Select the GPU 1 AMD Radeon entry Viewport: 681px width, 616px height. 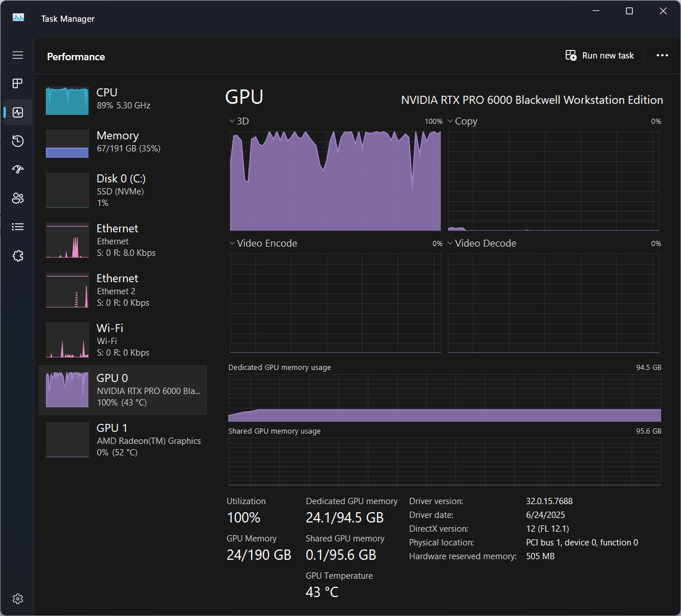tap(123, 440)
